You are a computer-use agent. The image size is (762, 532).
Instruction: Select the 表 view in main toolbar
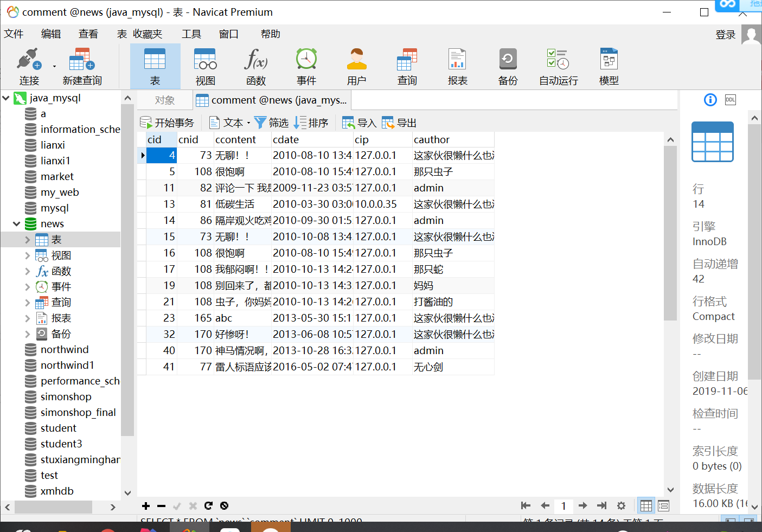click(x=155, y=65)
